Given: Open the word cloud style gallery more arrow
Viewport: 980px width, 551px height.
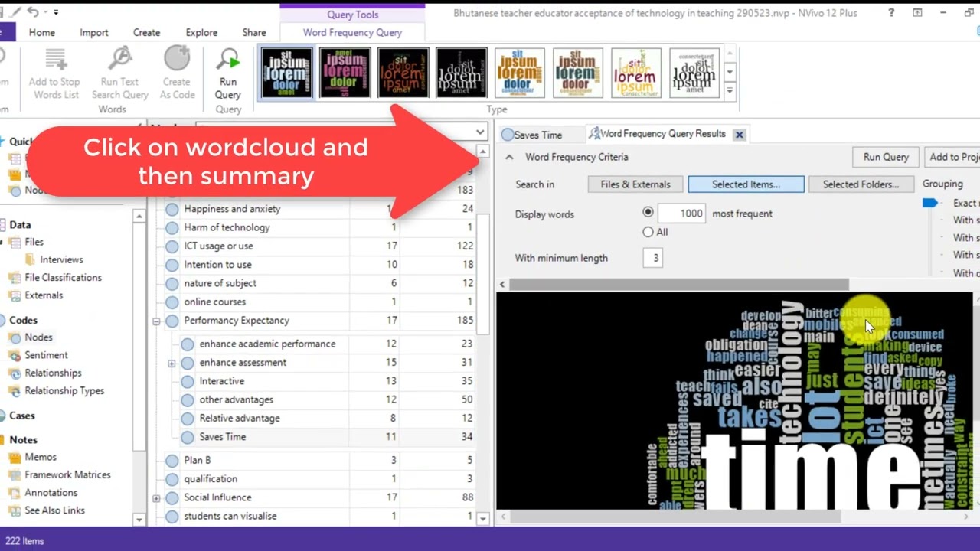Looking at the screenshot, I should click(730, 91).
